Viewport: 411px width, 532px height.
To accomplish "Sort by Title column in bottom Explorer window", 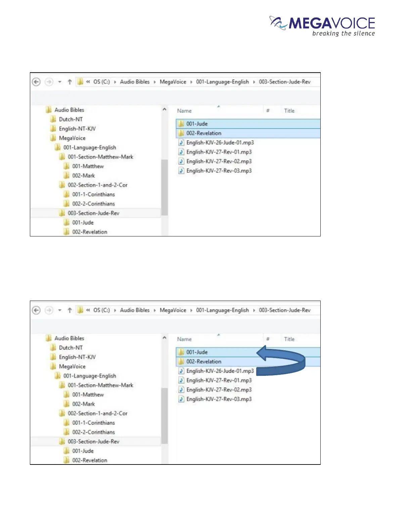I will 289,339.
